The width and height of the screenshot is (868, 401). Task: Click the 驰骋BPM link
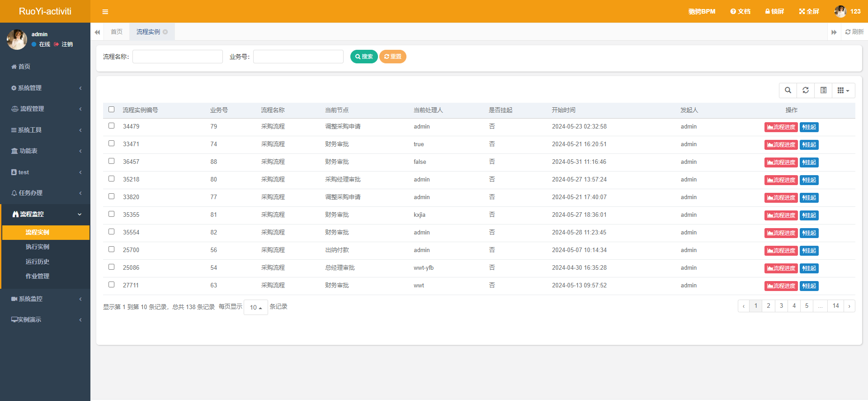point(702,11)
